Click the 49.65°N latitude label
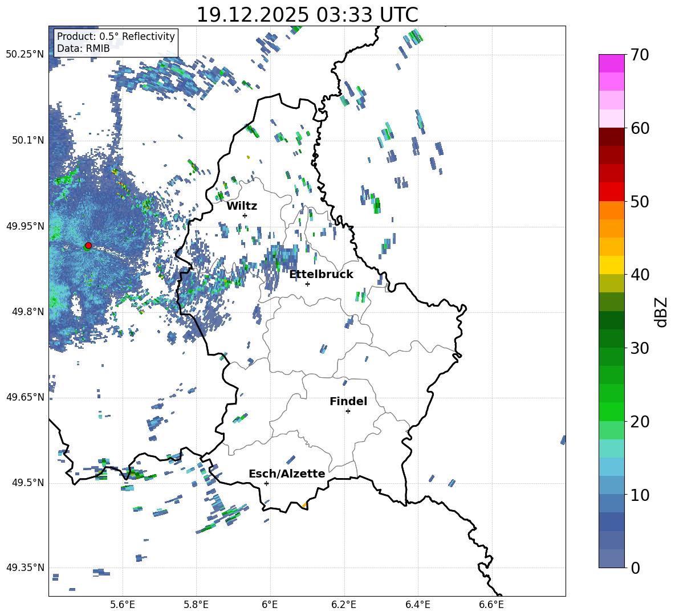 (25, 397)
